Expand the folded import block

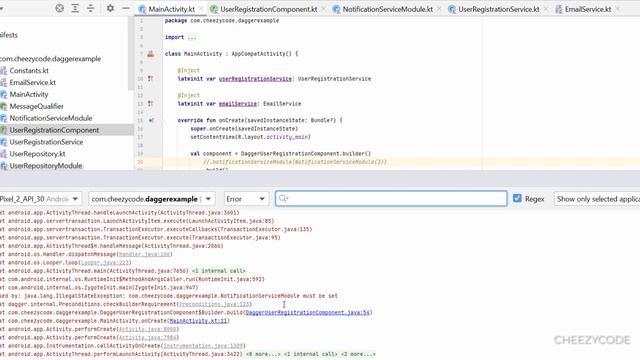click(192, 37)
